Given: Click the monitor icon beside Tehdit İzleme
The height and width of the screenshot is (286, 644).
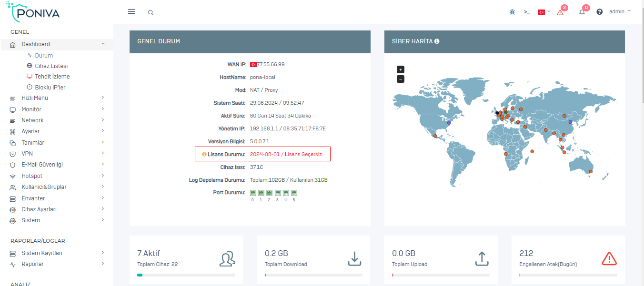Looking at the screenshot, I should 30,76.
